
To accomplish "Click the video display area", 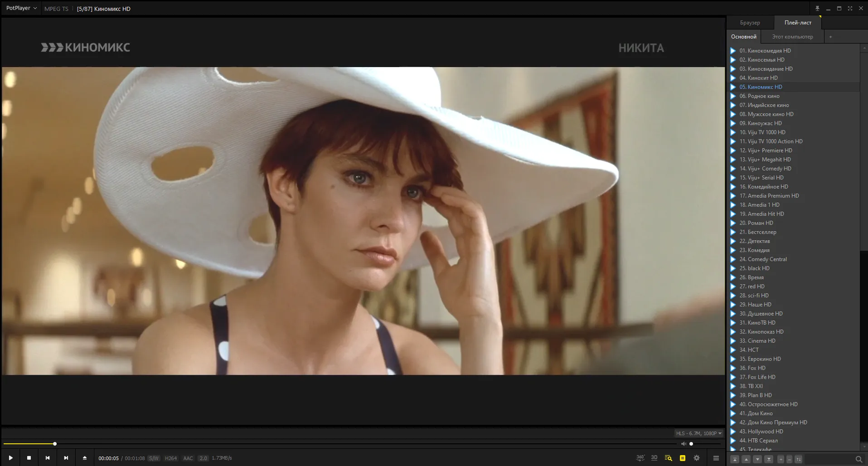I will pos(363,221).
